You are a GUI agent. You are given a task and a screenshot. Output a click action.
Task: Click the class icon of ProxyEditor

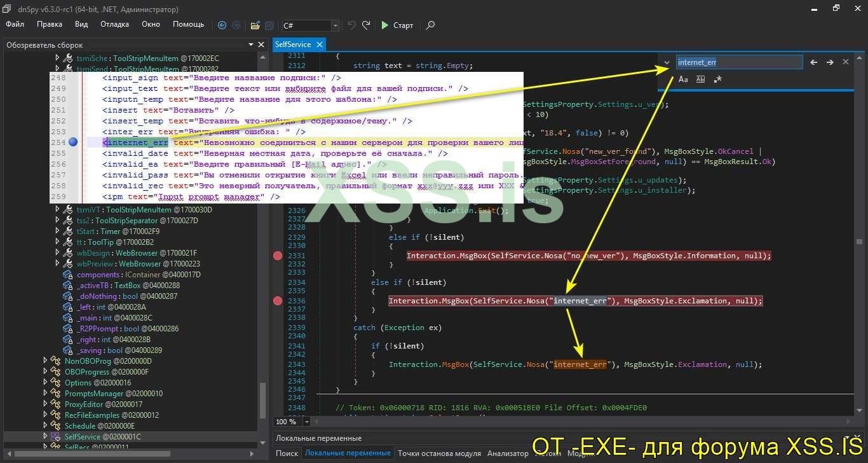56,404
